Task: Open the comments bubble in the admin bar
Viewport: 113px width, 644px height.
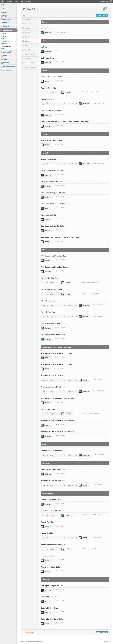Action: [x=22, y=1]
